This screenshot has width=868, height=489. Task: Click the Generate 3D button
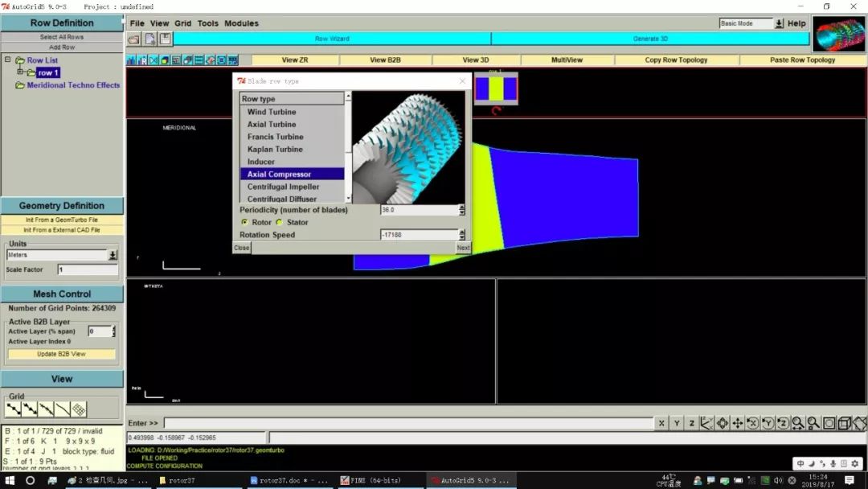[650, 39]
